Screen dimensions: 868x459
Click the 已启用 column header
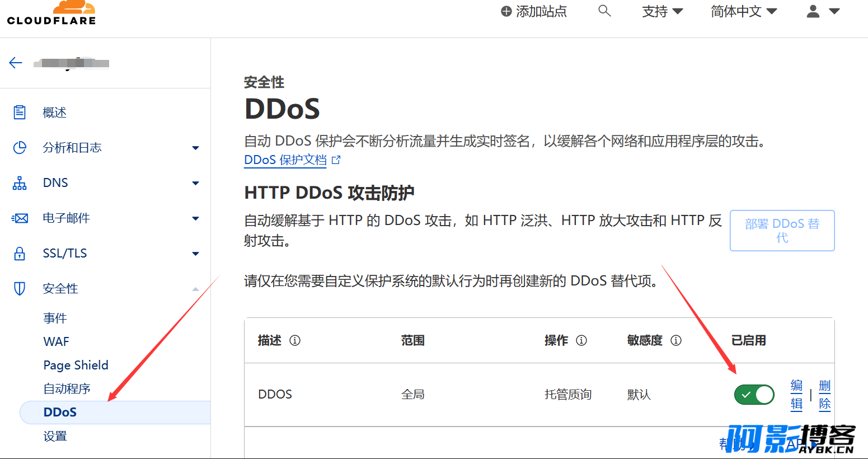click(749, 340)
